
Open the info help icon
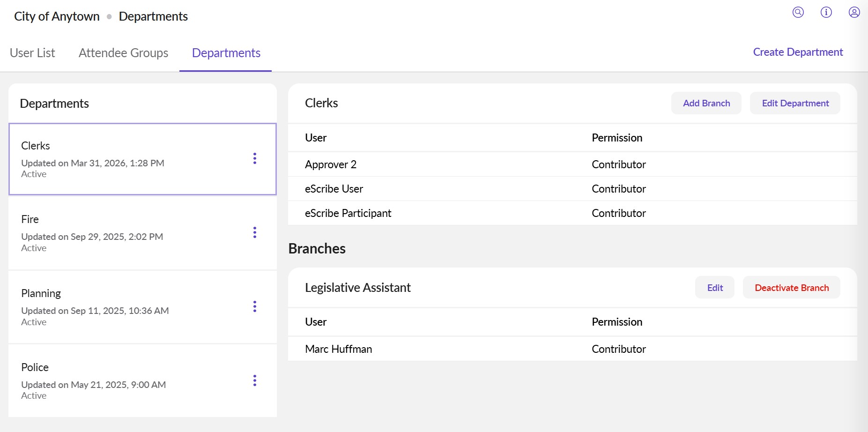[x=826, y=13]
